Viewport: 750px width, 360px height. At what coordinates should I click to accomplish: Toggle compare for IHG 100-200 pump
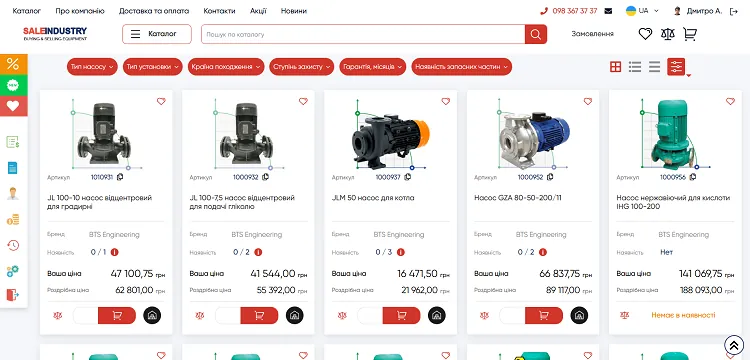[624, 316]
